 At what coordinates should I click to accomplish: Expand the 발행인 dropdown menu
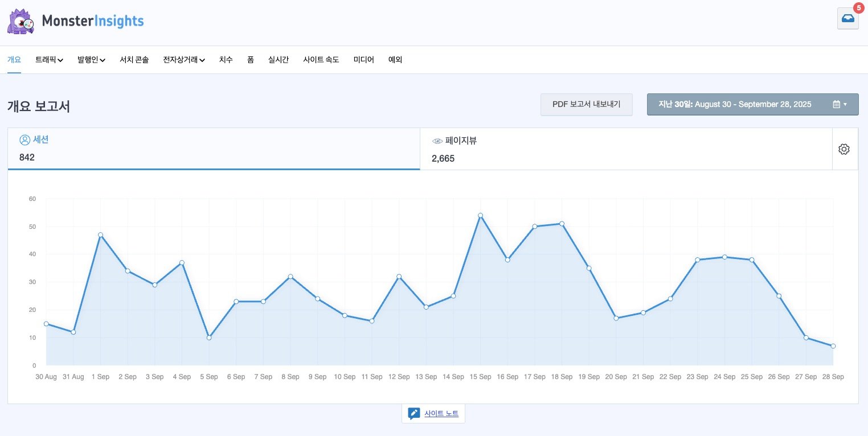pyautogui.click(x=91, y=60)
